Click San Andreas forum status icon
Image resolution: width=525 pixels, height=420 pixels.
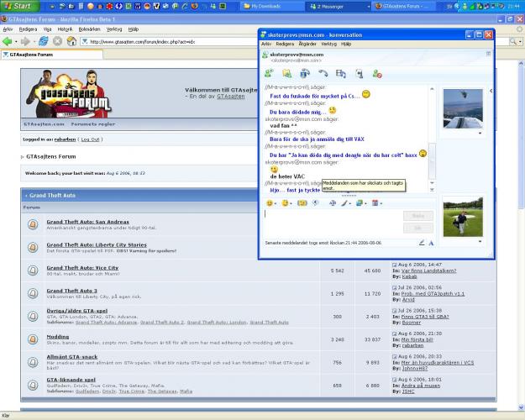click(x=33, y=224)
